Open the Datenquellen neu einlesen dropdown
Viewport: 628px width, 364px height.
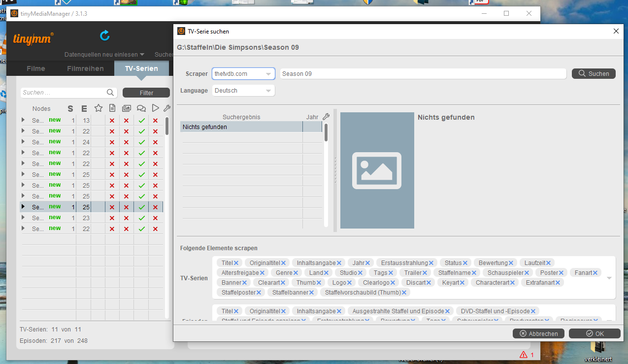(104, 55)
